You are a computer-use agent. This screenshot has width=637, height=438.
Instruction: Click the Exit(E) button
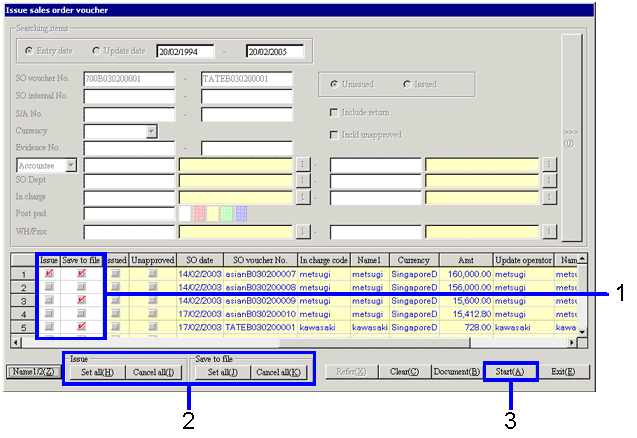click(563, 372)
